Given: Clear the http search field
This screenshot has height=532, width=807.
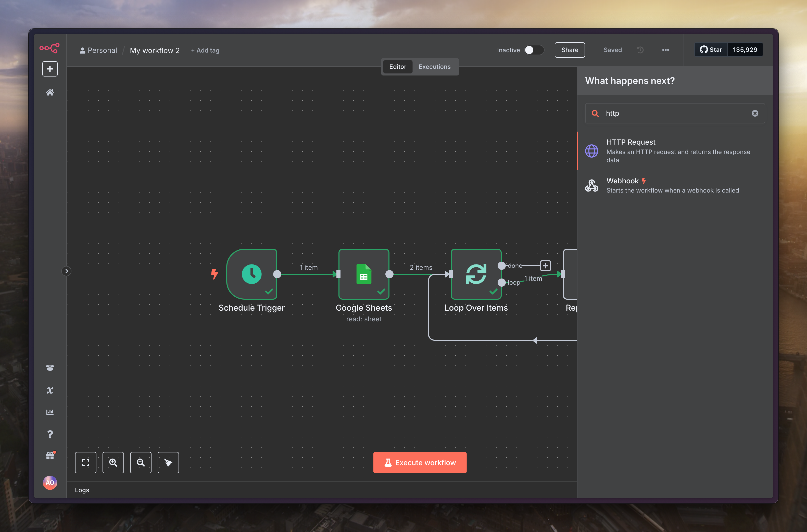Looking at the screenshot, I should coord(755,113).
